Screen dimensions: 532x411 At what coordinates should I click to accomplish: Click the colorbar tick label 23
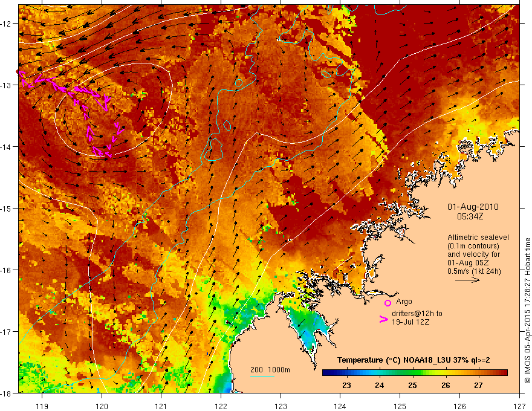click(x=346, y=386)
